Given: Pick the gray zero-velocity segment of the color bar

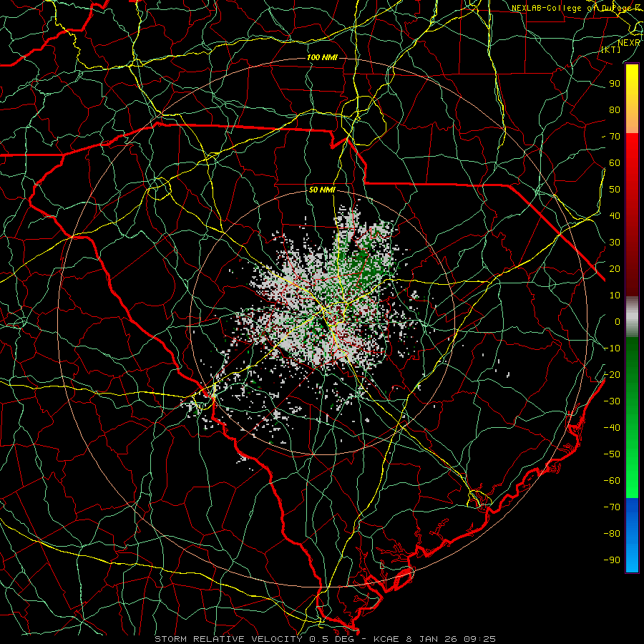Looking at the screenshot, I should coord(632,317).
